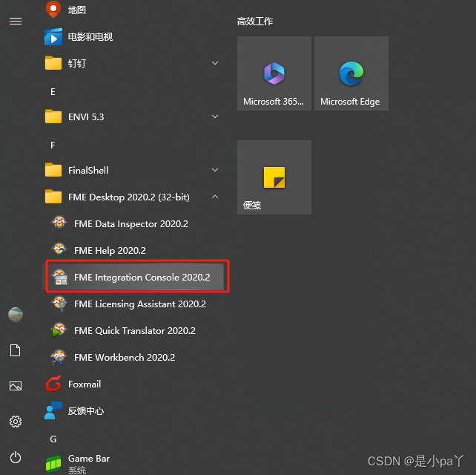Click the FME Desktop 2020.2 folder icon
The height and width of the screenshot is (475, 476).
point(53,197)
